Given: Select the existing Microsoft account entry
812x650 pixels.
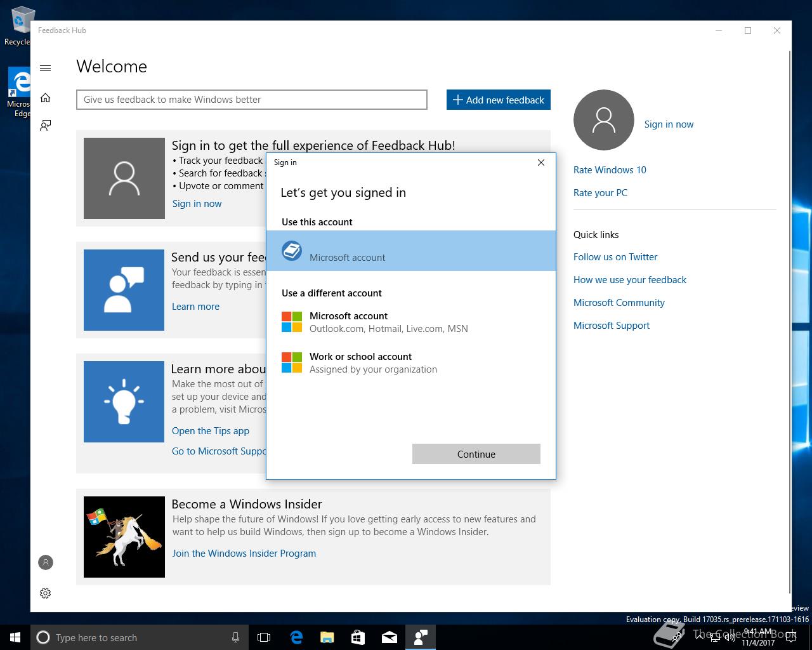Looking at the screenshot, I should tap(411, 251).
